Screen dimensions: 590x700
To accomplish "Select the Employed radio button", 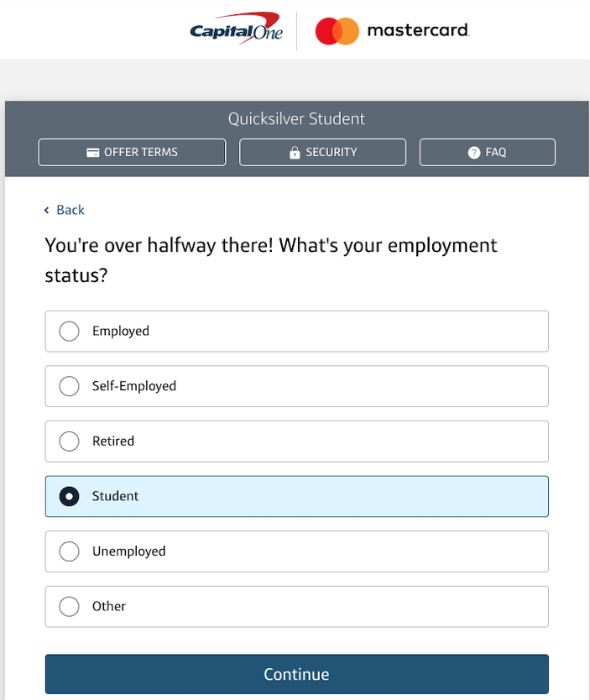I will coord(69,331).
